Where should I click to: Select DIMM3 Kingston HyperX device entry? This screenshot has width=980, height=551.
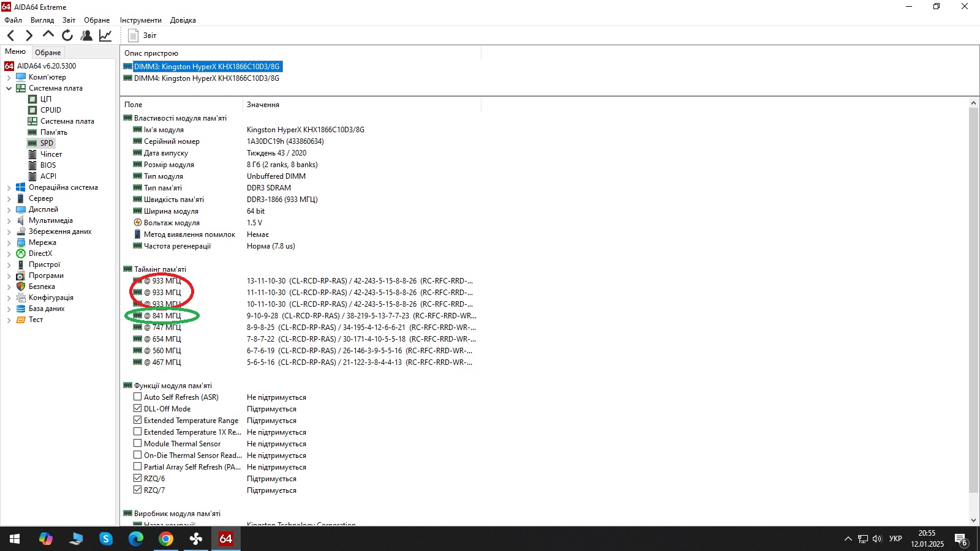[206, 67]
